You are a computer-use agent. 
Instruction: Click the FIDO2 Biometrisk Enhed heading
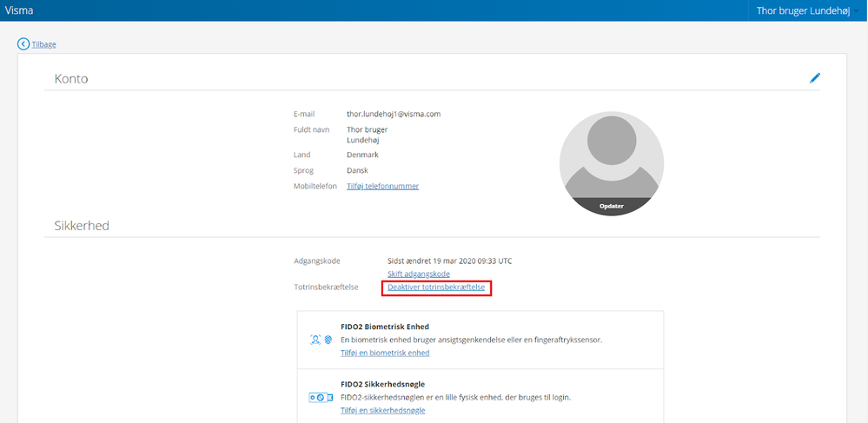[385, 326]
